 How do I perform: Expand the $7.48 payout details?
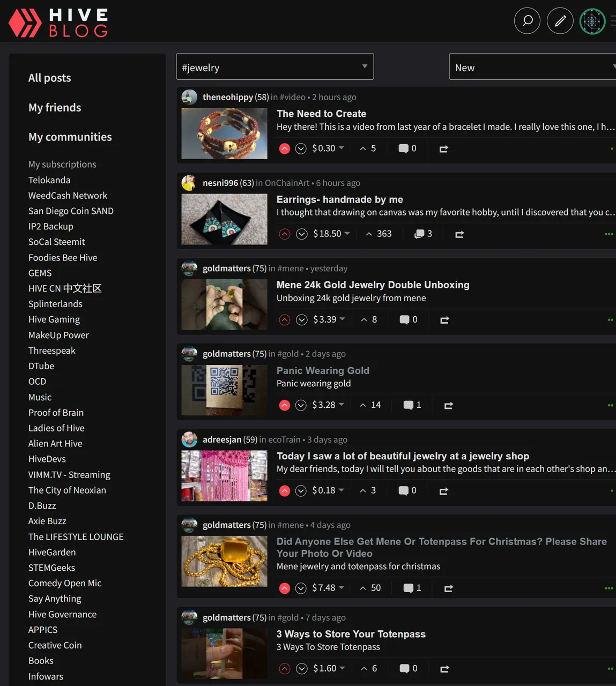328,588
